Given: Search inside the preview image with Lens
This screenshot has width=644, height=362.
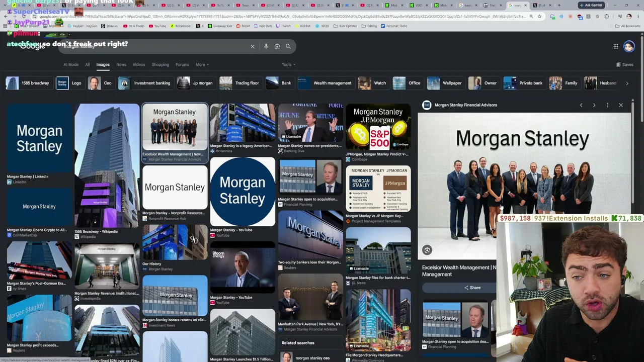Looking at the screenshot, I should (x=427, y=250).
